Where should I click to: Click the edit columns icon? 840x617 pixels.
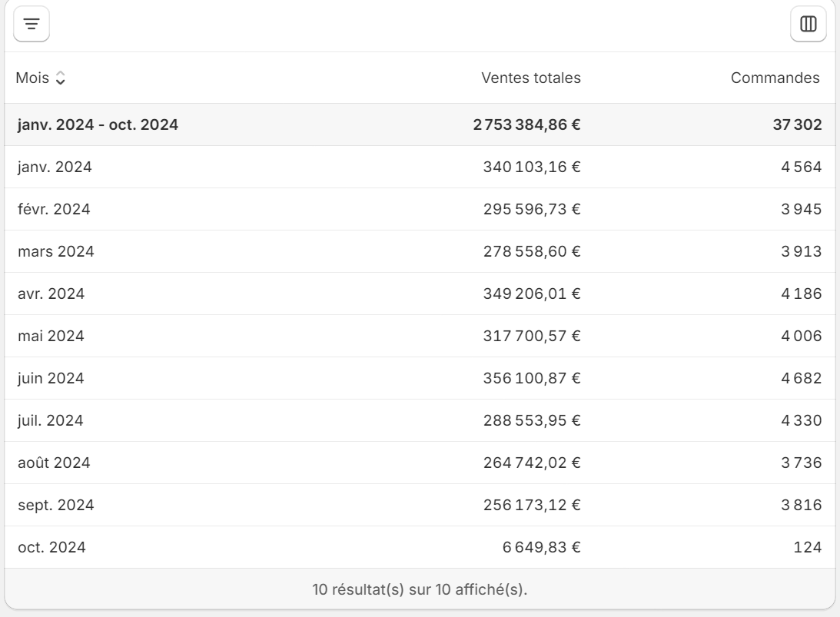click(x=808, y=25)
